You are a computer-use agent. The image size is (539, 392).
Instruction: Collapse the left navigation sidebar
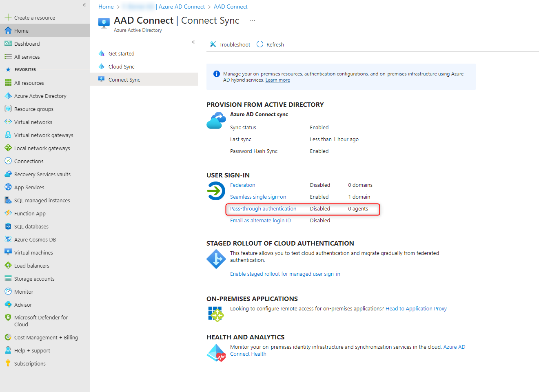tap(84, 5)
